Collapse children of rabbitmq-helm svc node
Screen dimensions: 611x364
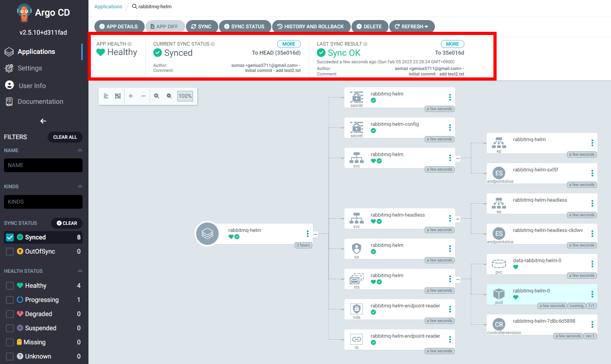tap(458, 158)
